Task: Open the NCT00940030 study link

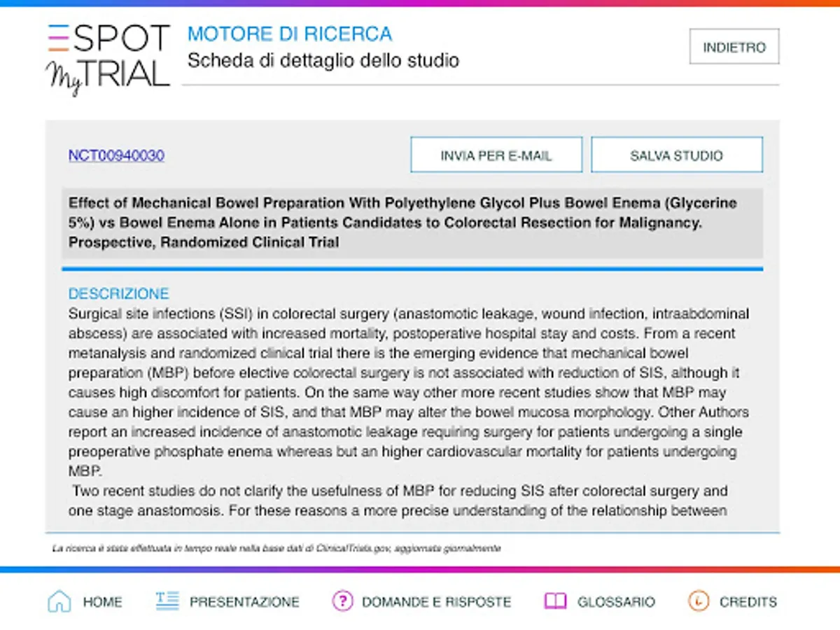Action: pos(116,155)
